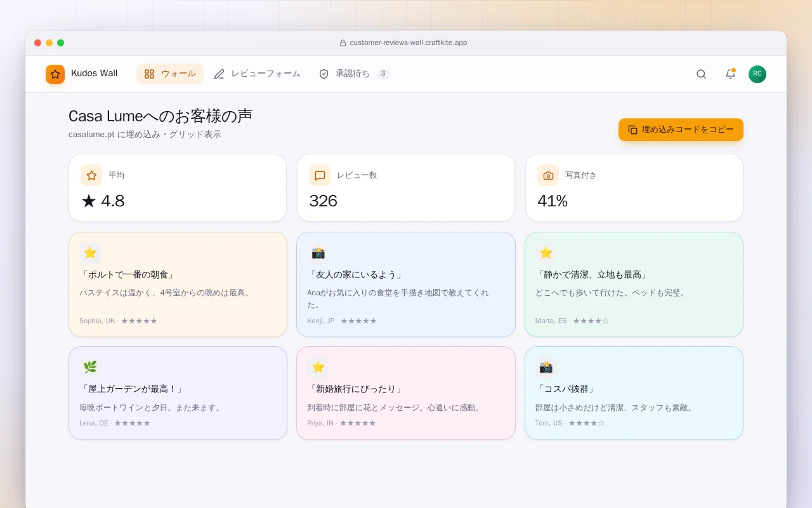This screenshot has width=812, height=508.
Task: Open search with the magnifier icon
Action: 701,74
